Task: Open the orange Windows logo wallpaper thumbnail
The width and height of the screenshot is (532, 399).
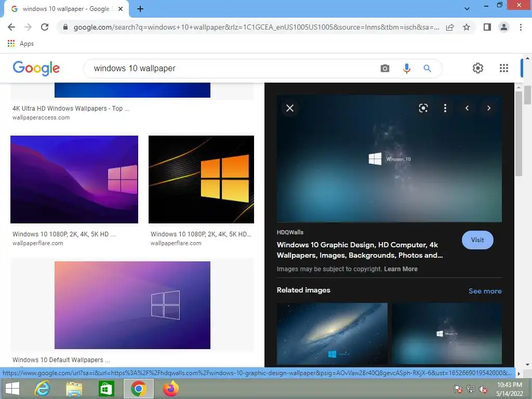Action: coord(201,179)
